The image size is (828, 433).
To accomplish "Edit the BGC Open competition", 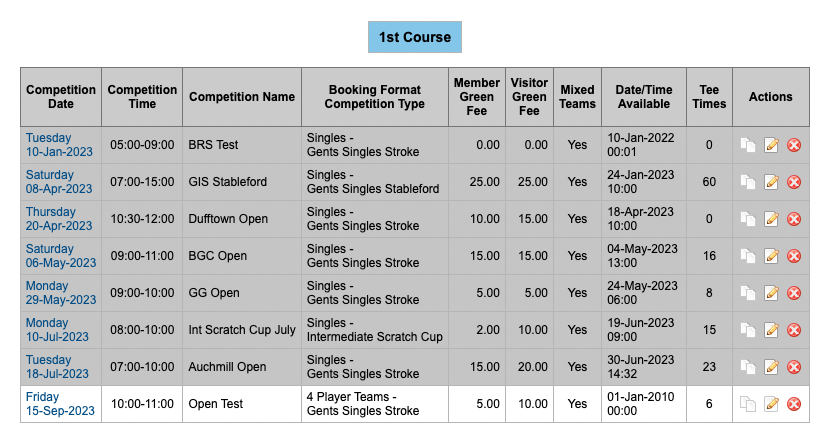I will click(x=771, y=256).
